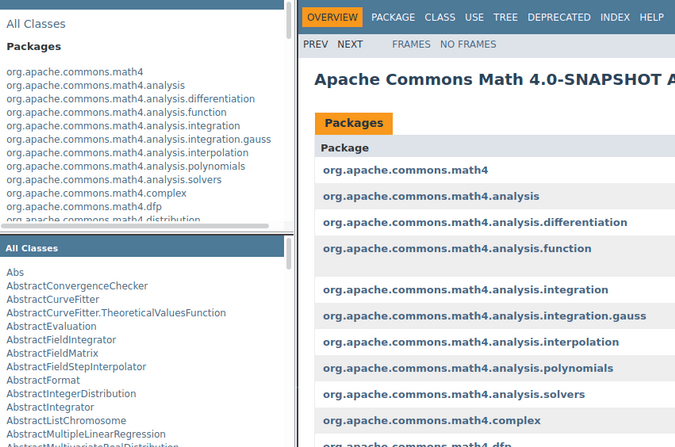Open the Abs class link
Image resolution: width=675 pixels, height=447 pixels.
pyautogui.click(x=15, y=272)
